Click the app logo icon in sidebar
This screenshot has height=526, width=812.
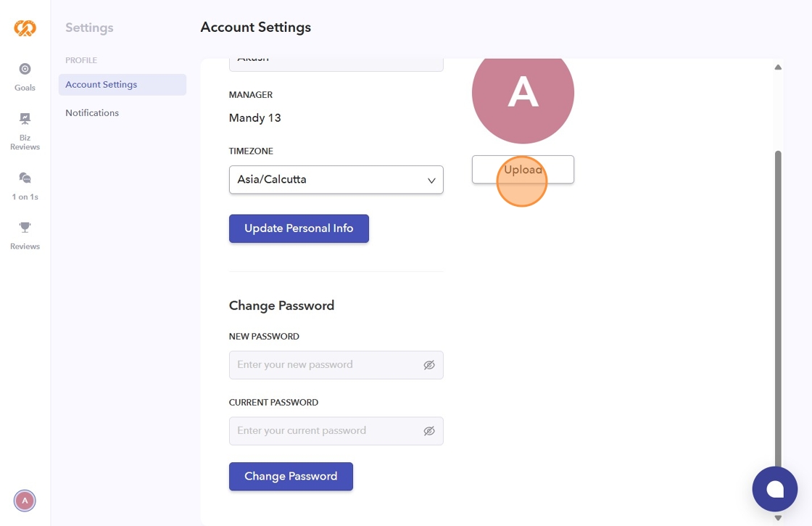(x=25, y=28)
